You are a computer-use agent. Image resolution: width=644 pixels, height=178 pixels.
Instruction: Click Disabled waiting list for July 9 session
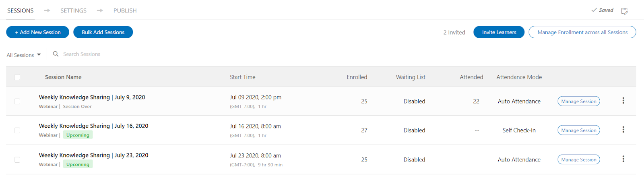point(414,101)
